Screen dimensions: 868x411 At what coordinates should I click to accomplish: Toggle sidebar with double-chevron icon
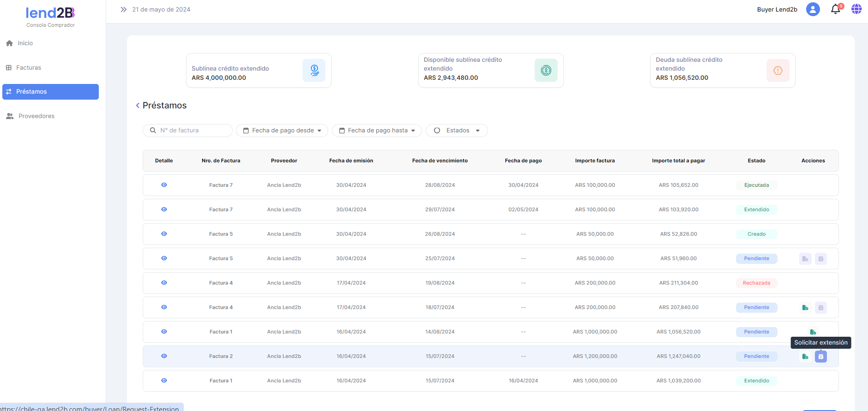[x=123, y=9]
